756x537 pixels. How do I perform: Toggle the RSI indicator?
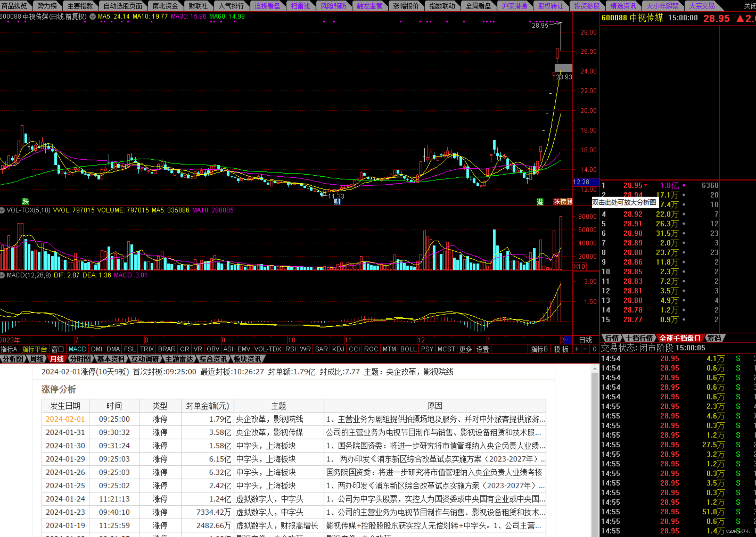click(x=290, y=349)
